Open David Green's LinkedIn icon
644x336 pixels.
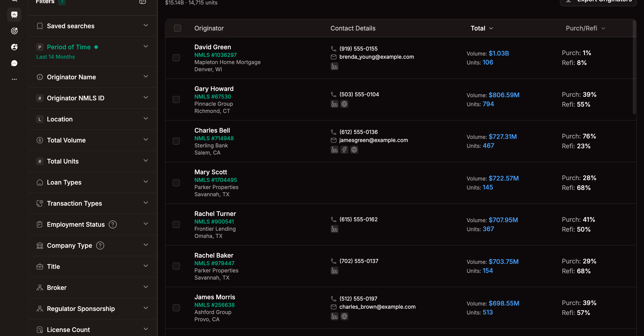(334, 66)
